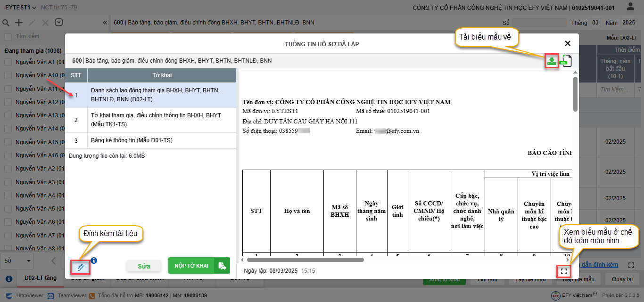Click the blue info icon beside the paperclip
The height and width of the screenshot is (302, 644).
[x=93, y=260]
